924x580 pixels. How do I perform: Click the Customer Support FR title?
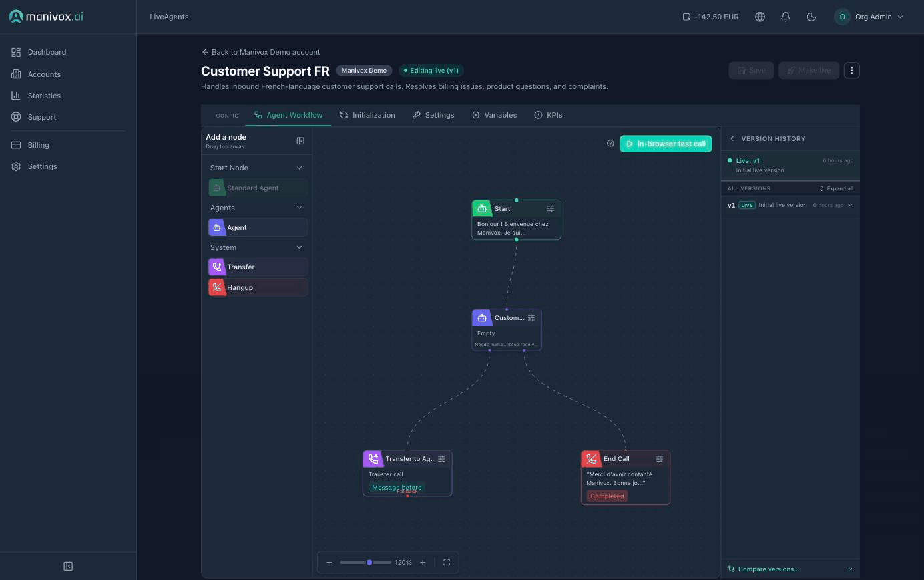265,71
